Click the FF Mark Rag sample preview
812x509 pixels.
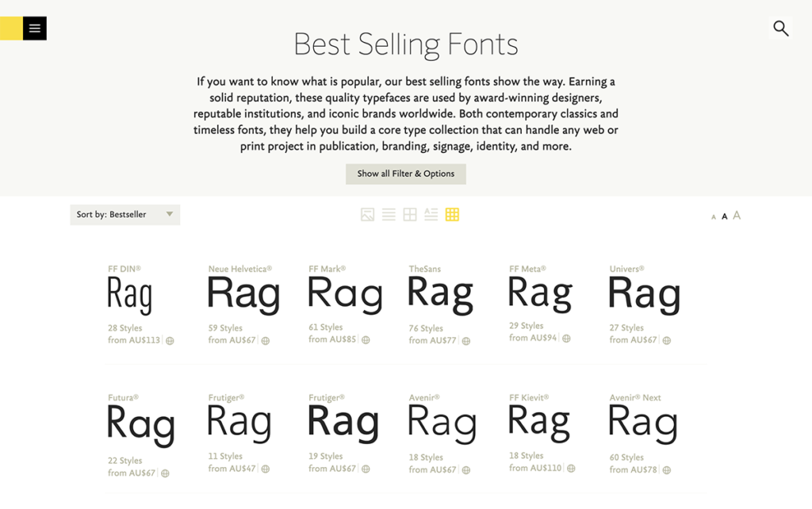(x=345, y=295)
